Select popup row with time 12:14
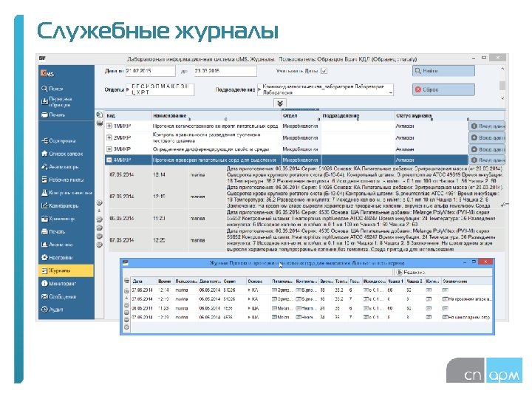The image size is (532, 399). (x=312, y=290)
